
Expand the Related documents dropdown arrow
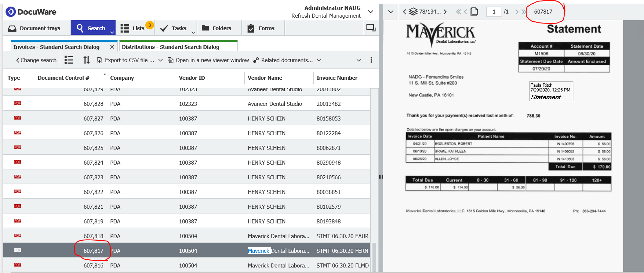click(319, 60)
